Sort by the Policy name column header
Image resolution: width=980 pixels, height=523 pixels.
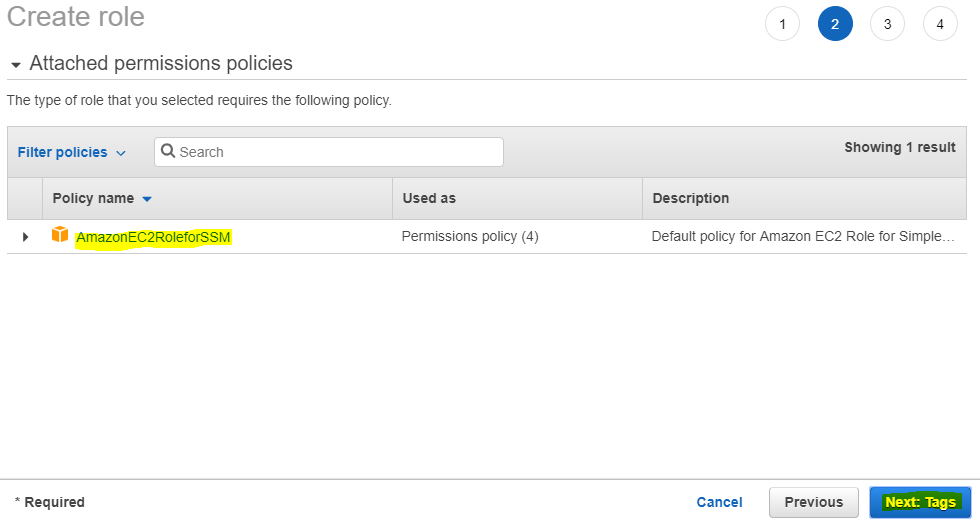coord(93,198)
